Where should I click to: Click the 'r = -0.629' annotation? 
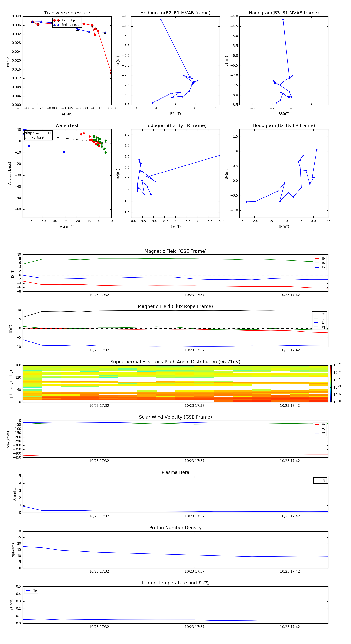click(x=35, y=137)
